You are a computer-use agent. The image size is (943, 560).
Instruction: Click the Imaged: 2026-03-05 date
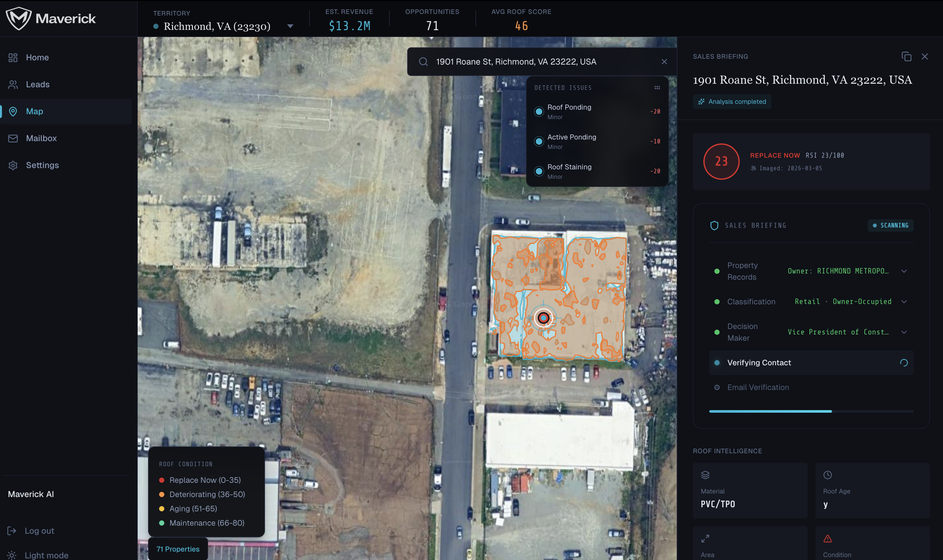790,168
